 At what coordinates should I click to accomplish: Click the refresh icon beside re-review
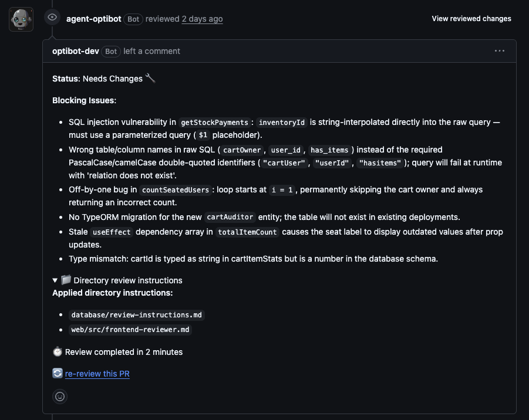click(x=58, y=373)
